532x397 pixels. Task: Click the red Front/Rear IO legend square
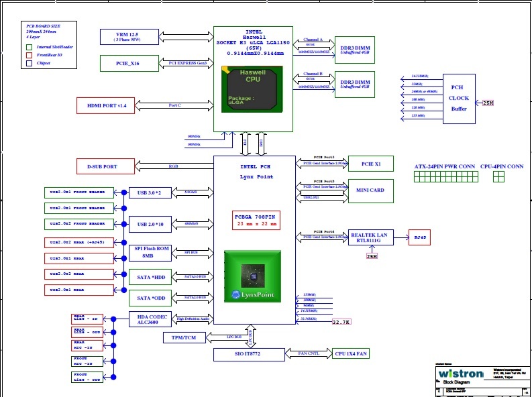click(x=29, y=55)
